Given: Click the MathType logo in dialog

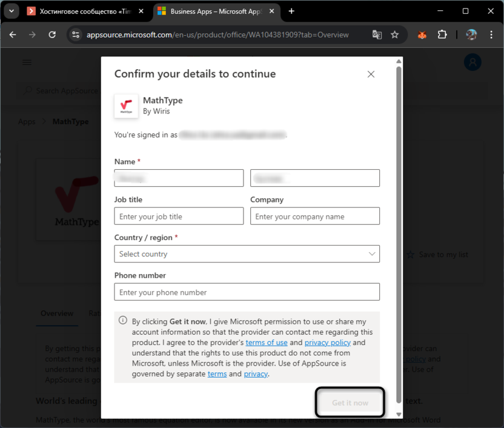Looking at the screenshot, I should click(x=127, y=106).
